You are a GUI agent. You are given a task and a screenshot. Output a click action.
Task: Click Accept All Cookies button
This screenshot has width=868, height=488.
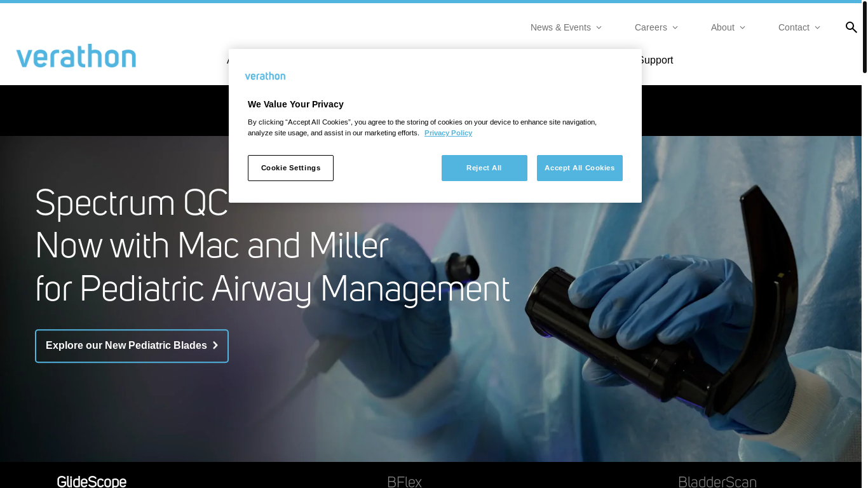pos(580,168)
